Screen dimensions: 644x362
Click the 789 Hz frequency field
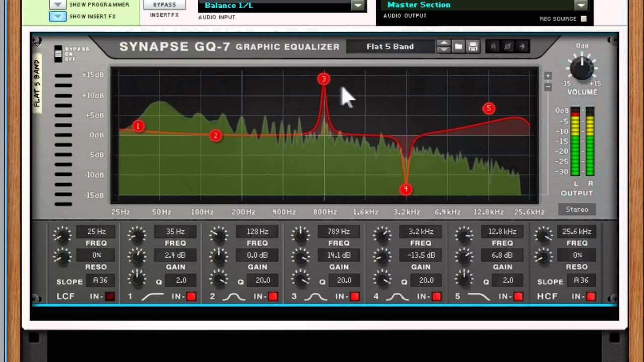(x=339, y=232)
